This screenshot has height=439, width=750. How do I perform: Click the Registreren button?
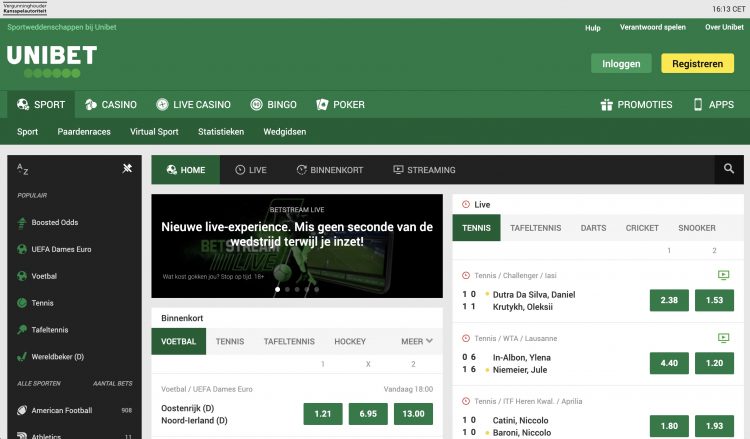pyautogui.click(x=697, y=64)
